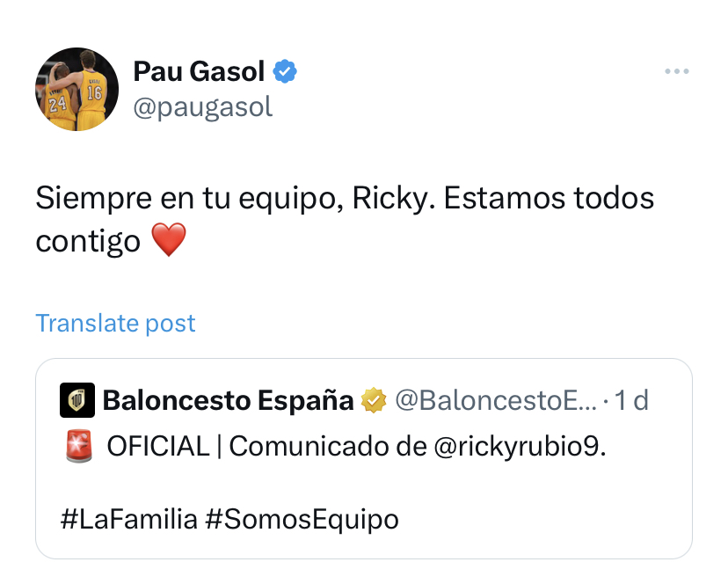The image size is (728, 562).
Task: Click the Baloncesto España logo avatar
Action: (x=76, y=401)
